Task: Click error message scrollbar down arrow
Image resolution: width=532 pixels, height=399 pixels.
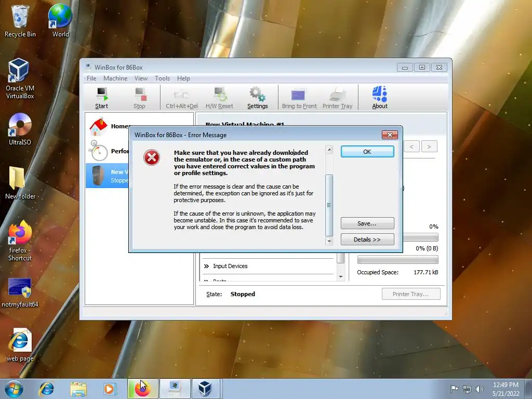Action: [329, 241]
